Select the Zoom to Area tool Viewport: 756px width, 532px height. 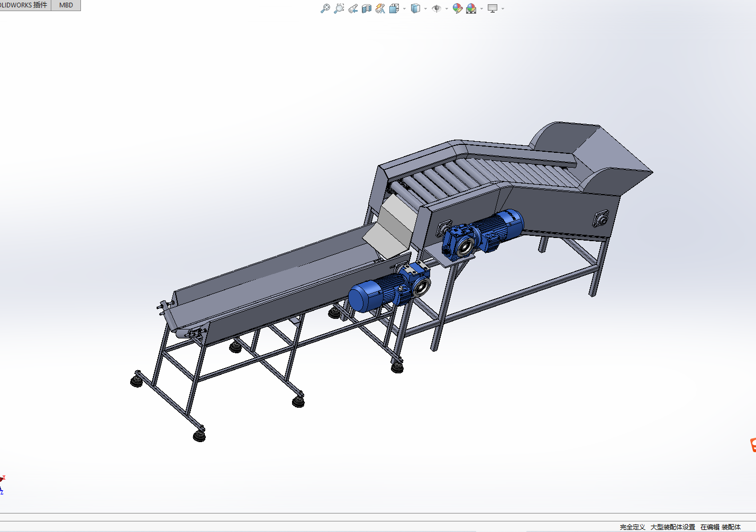pos(339,8)
